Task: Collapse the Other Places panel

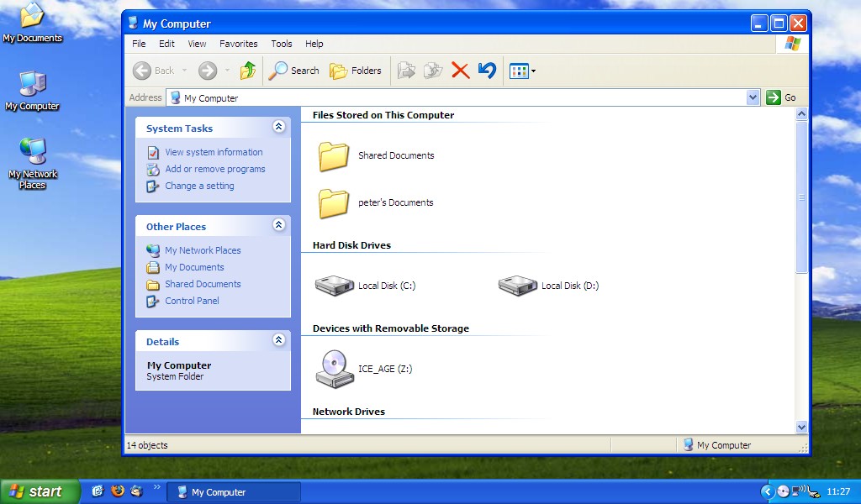Action: click(x=279, y=225)
